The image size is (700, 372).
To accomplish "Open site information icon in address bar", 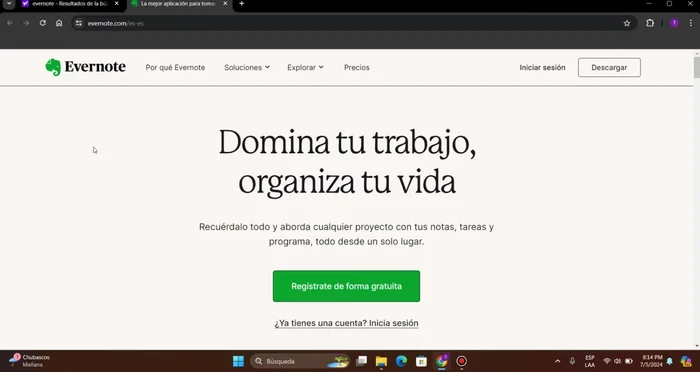I will tap(79, 23).
